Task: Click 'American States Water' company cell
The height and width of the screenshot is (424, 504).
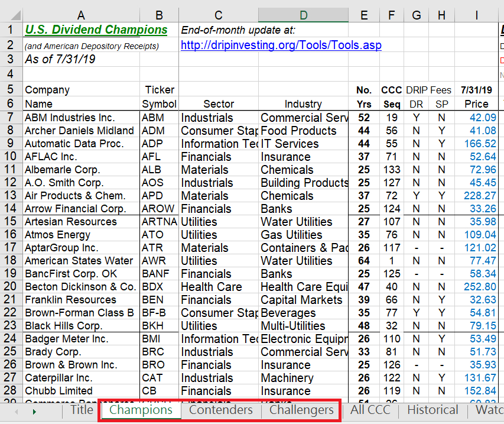Action: pos(82,261)
